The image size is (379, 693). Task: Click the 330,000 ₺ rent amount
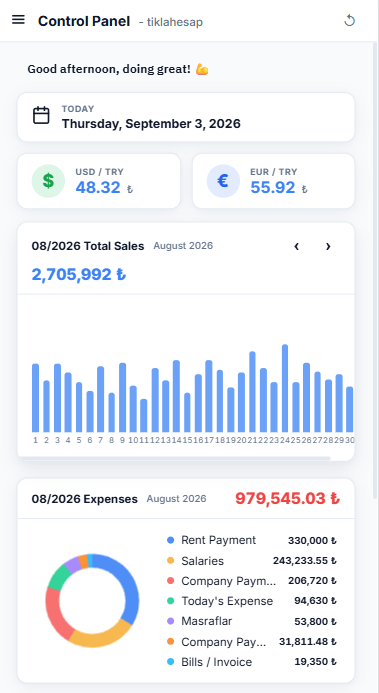(312, 541)
